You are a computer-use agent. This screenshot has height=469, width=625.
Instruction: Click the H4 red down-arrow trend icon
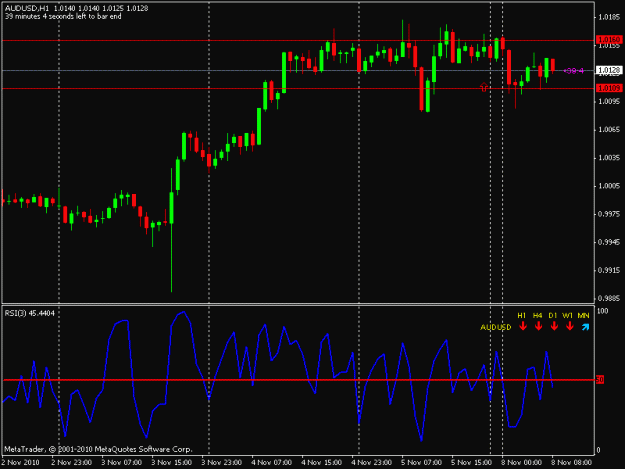[538, 327]
